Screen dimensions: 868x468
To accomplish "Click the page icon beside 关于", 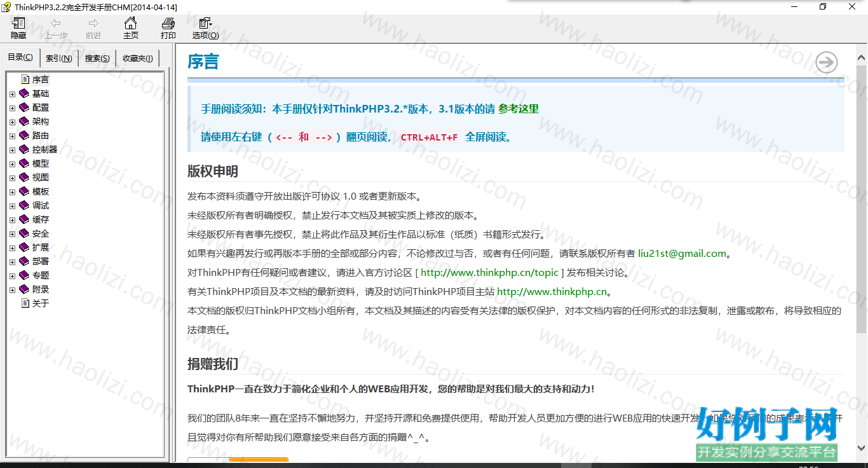I will (25, 303).
